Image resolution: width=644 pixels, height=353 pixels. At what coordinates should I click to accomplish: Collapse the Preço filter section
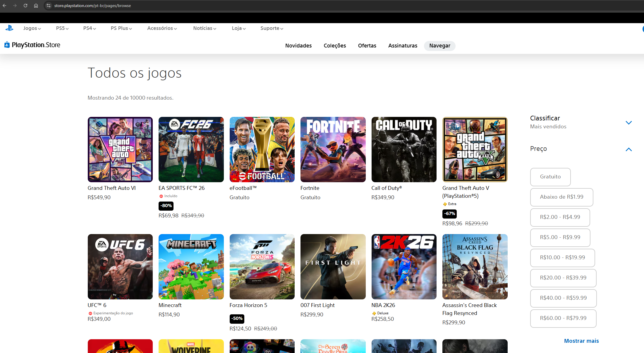(x=628, y=149)
